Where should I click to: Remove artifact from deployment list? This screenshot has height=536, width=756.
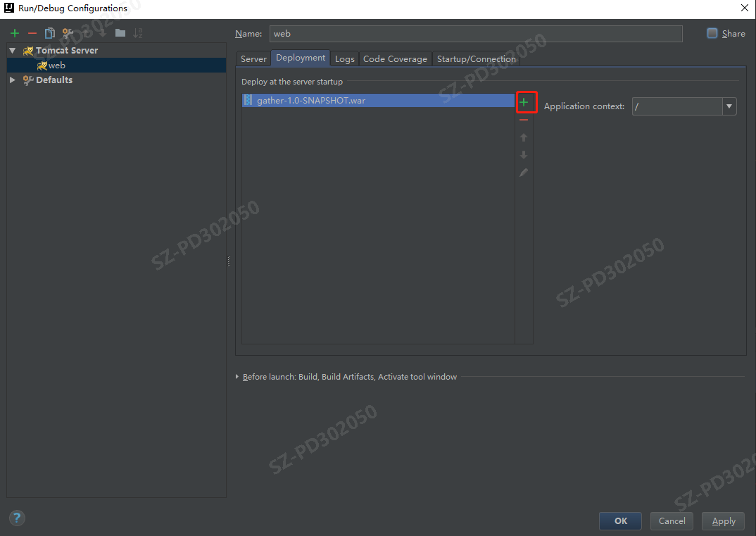[x=524, y=120]
